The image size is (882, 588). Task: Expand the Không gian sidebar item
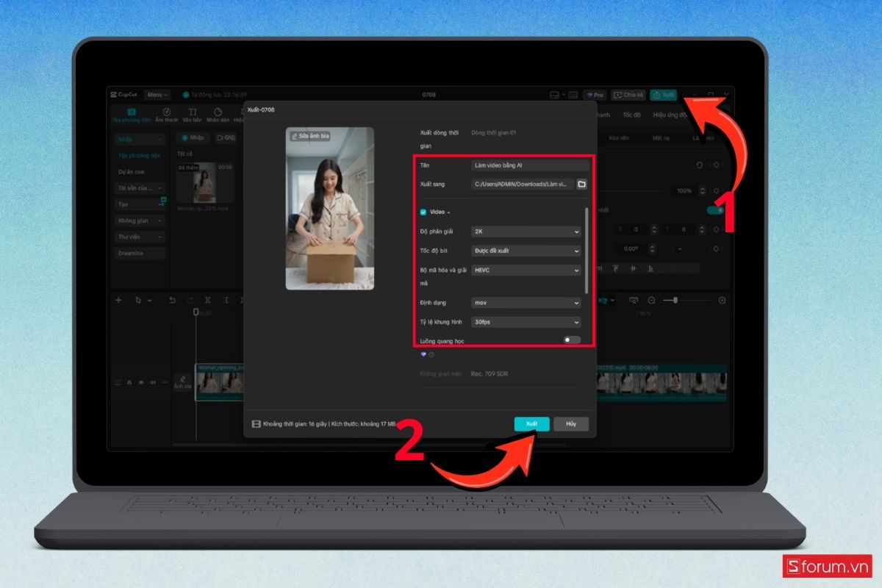tap(140, 220)
